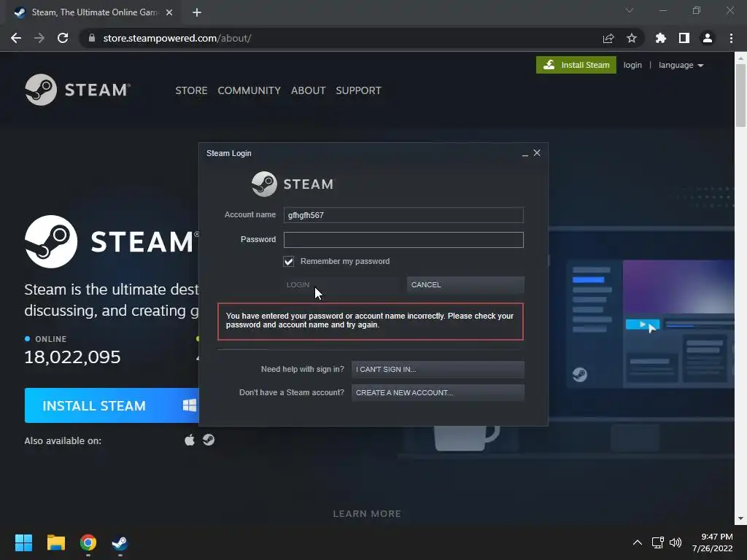Click the Password input field

(403, 239)
